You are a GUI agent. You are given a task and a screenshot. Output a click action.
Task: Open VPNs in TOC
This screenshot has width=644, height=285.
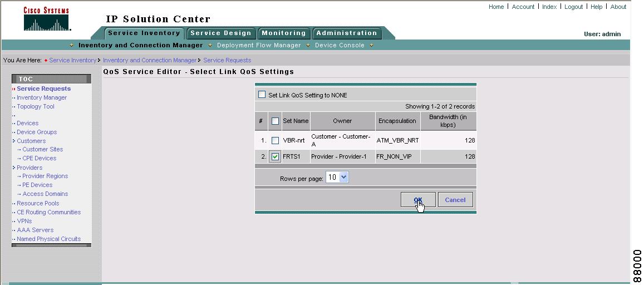coord(24,221)
